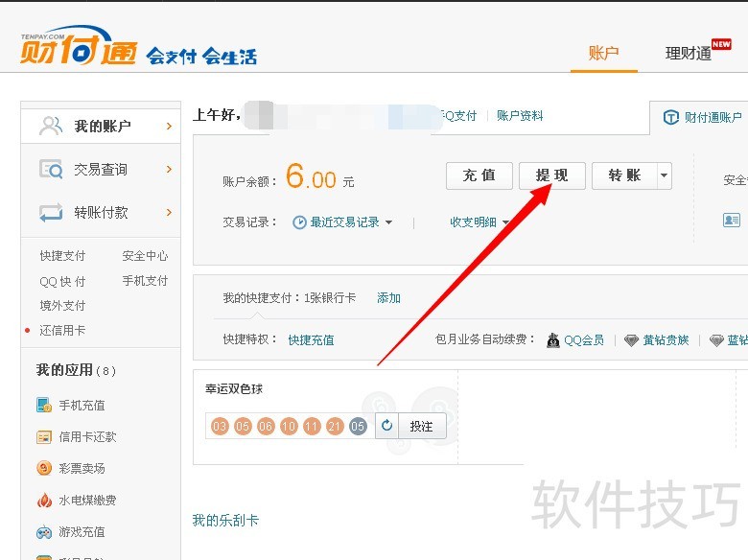Open the 快捷支付 link
Viewport: 748px width, 560px height.
click(62, 256)
